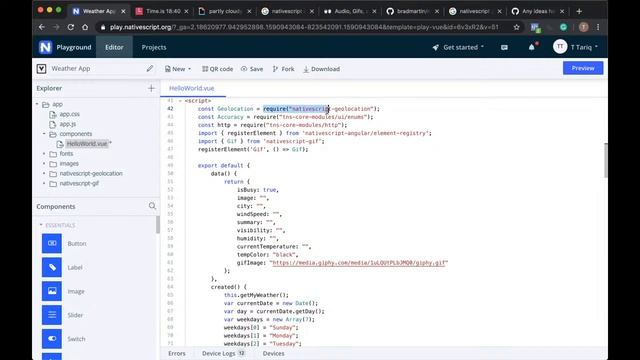Add a new item in Explorer
The image size is (640, 360).
click(151, 88)
